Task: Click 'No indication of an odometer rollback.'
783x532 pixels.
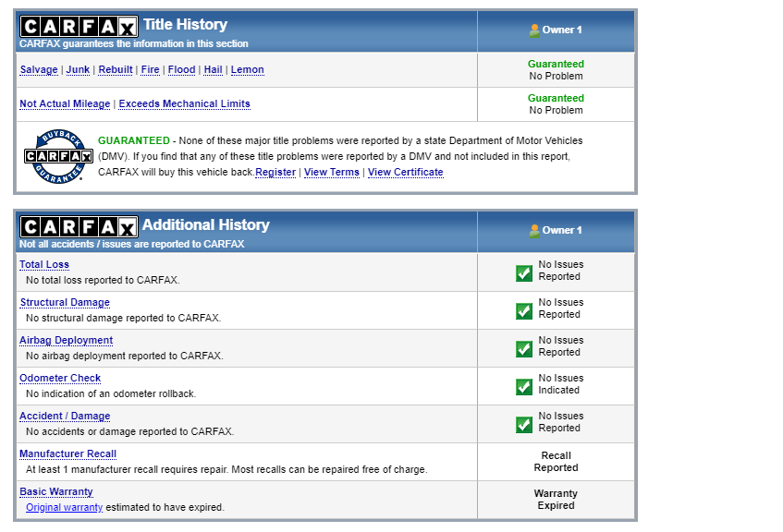Action: pos(111,393)
